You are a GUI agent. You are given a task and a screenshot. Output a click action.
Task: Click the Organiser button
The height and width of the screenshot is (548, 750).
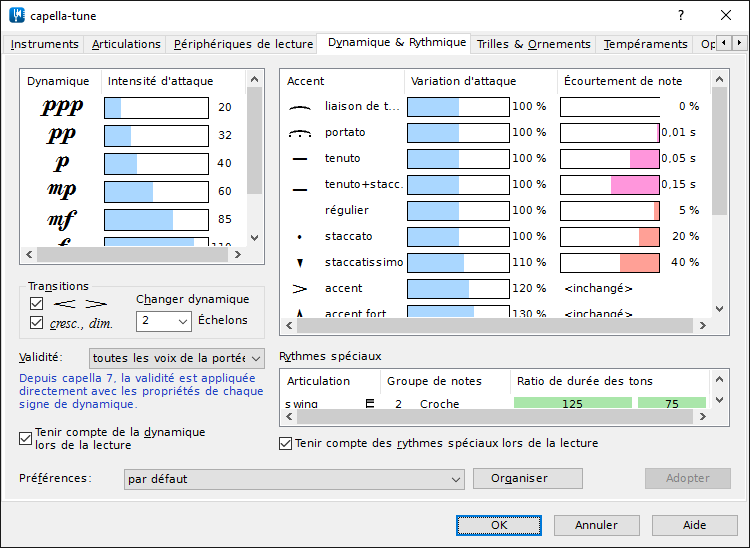[528, 478]
